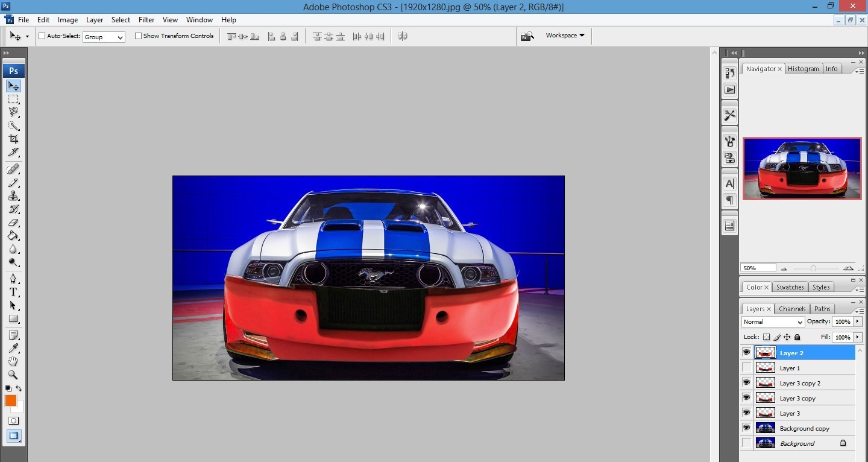
Task: Select the Healing Brush tool
Action: pos(13,169)
